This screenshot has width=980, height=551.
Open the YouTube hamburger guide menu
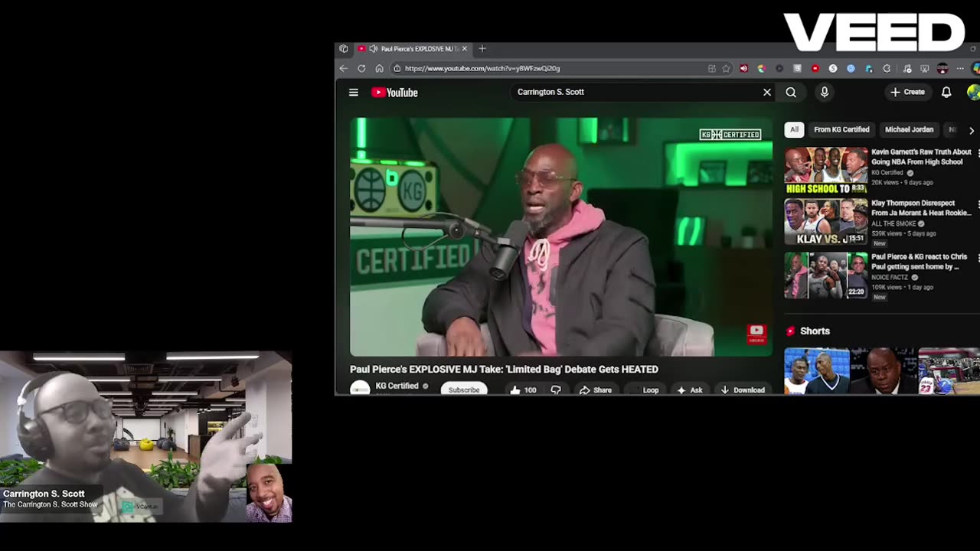[353, 93]
